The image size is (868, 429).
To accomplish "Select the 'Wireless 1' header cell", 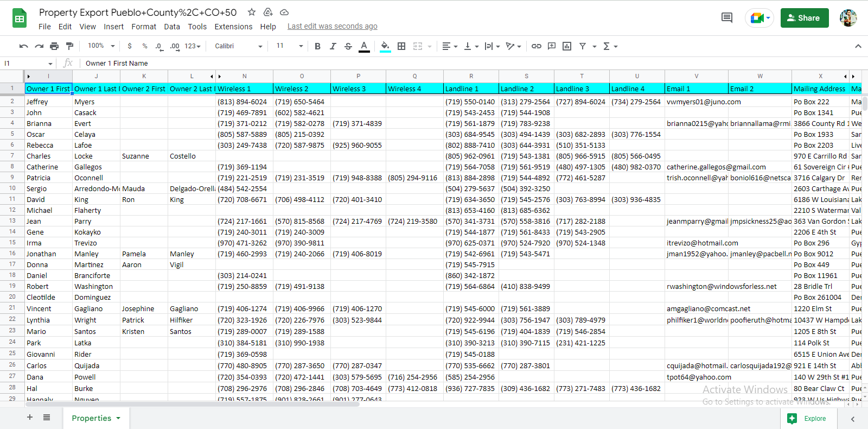I will click(244, 89).
